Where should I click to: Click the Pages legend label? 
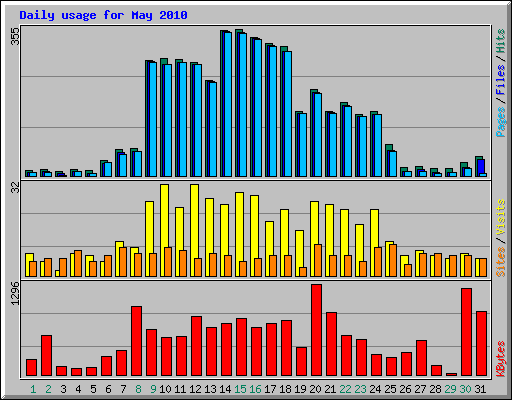500,122
